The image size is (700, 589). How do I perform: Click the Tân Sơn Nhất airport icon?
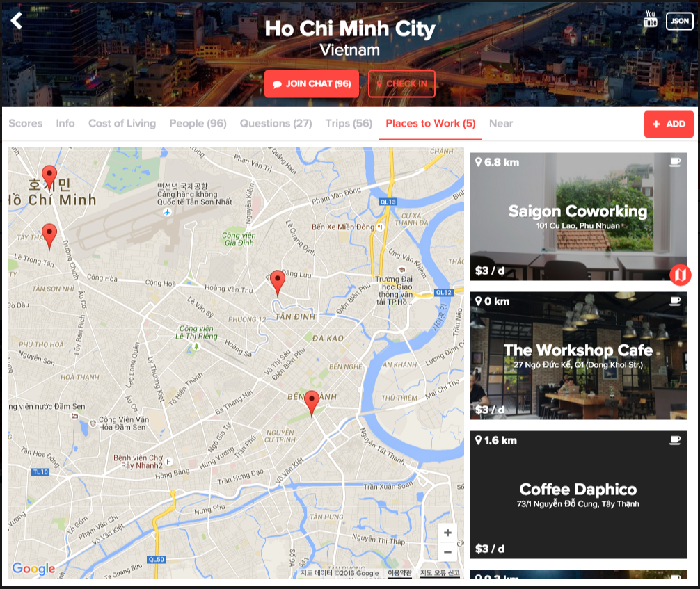pyautogui.click(x=168, y=212)
